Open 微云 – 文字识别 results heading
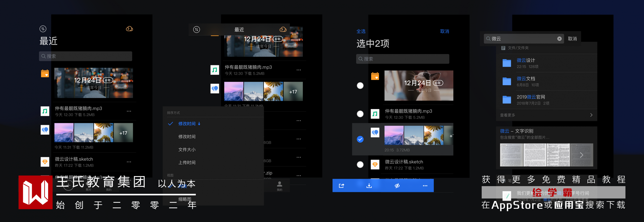 click(516, 131)
